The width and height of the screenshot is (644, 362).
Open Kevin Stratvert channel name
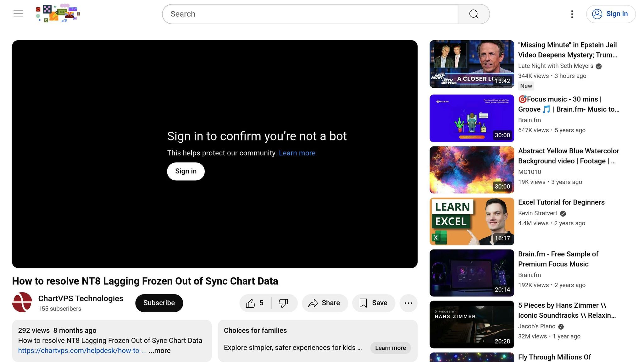[538, 213]
